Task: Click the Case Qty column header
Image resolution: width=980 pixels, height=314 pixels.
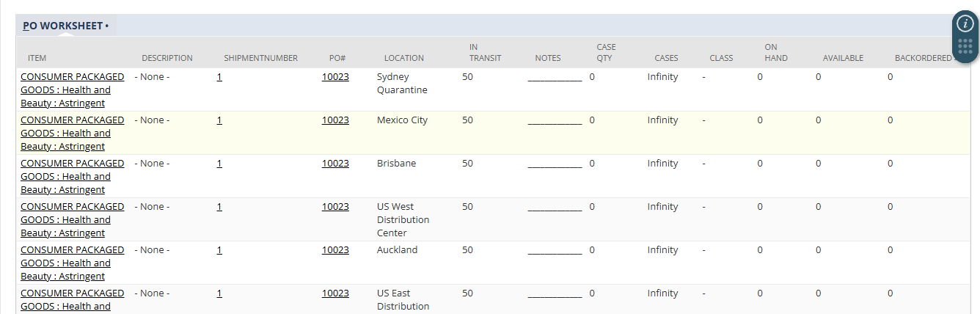Action: click(x=606, y=52)
